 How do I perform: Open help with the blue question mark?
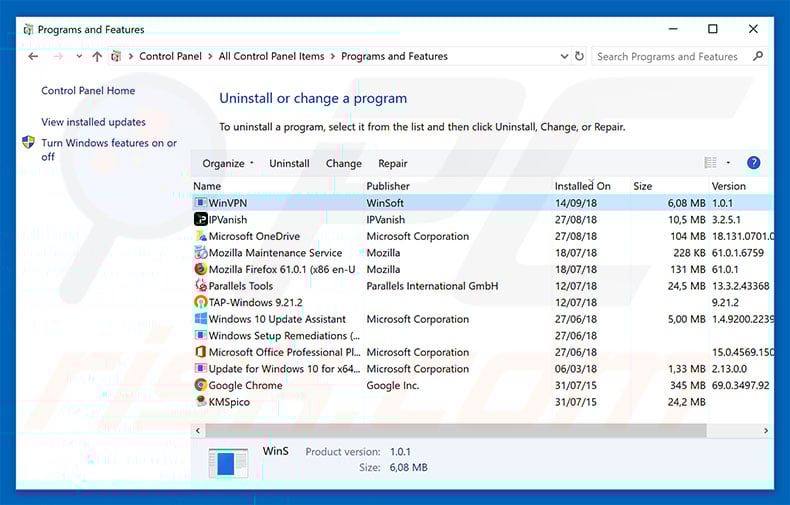click(753, 163)
